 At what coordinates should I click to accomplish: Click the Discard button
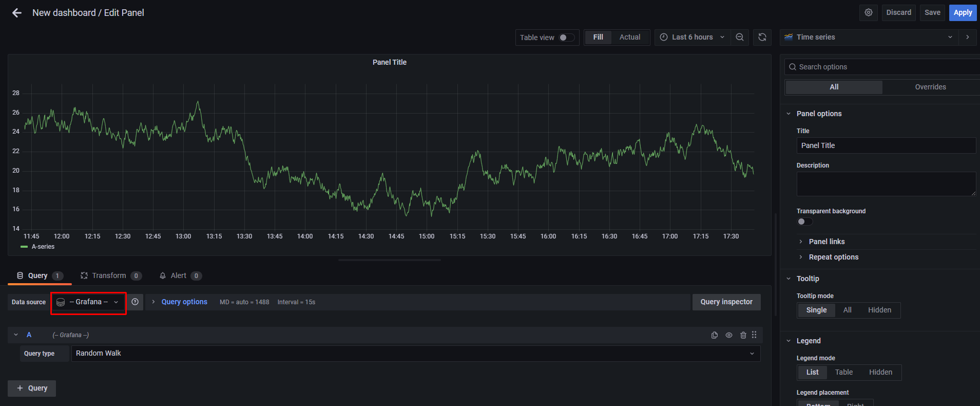(x=898, y=13)
